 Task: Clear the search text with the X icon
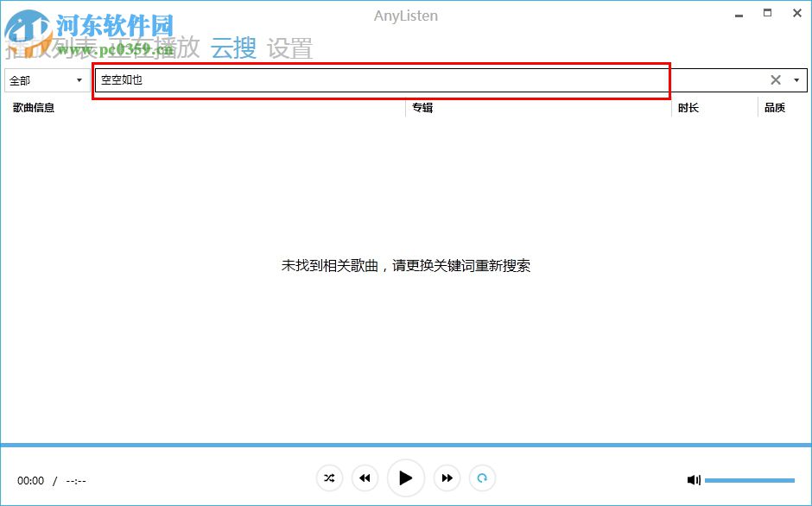776,79
